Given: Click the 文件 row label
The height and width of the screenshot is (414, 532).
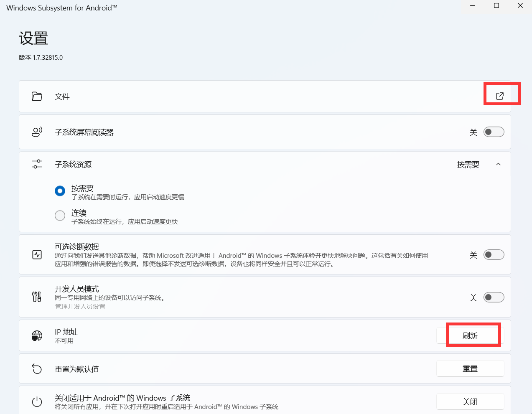Looking at the screenshot, I should click(62, 97).
